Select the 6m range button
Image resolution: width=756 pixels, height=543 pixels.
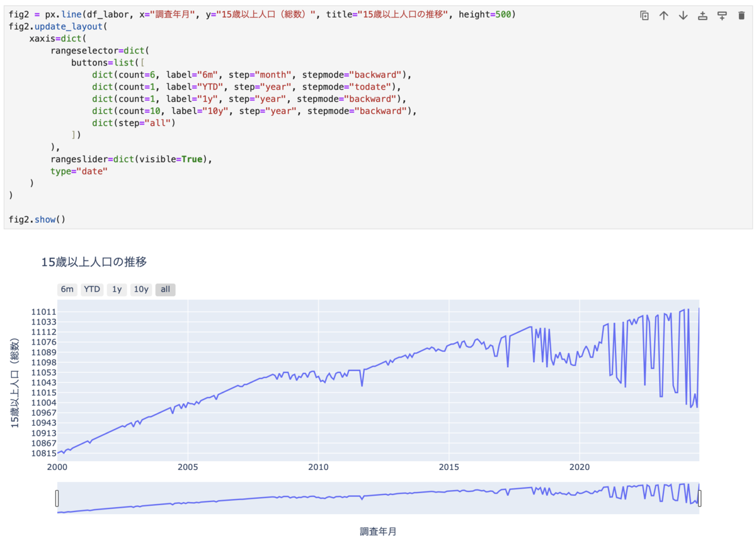click(x=67, y=290)
